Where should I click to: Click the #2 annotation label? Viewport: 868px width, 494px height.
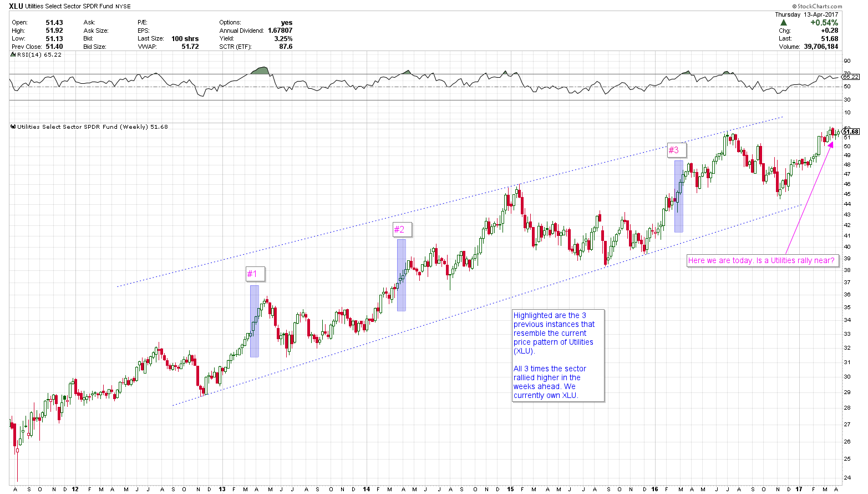402,229
